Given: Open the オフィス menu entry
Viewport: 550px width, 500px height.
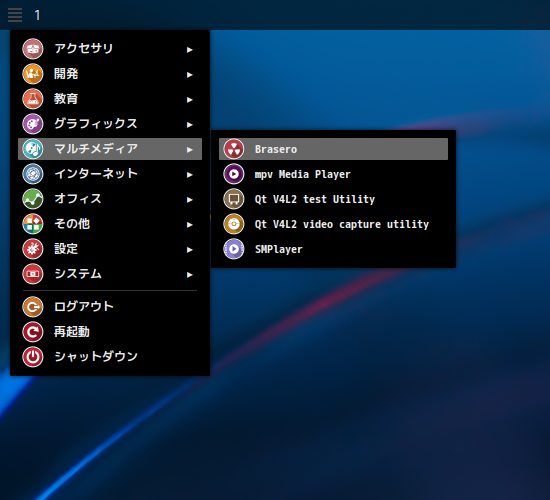Looking at the screenshot, I should pos(110,199).
